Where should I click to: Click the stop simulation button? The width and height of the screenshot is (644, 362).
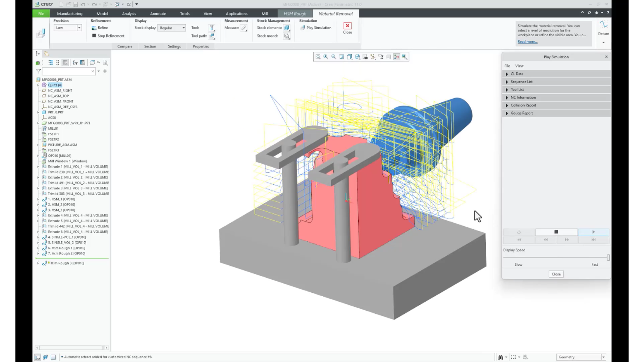[556, 232]
